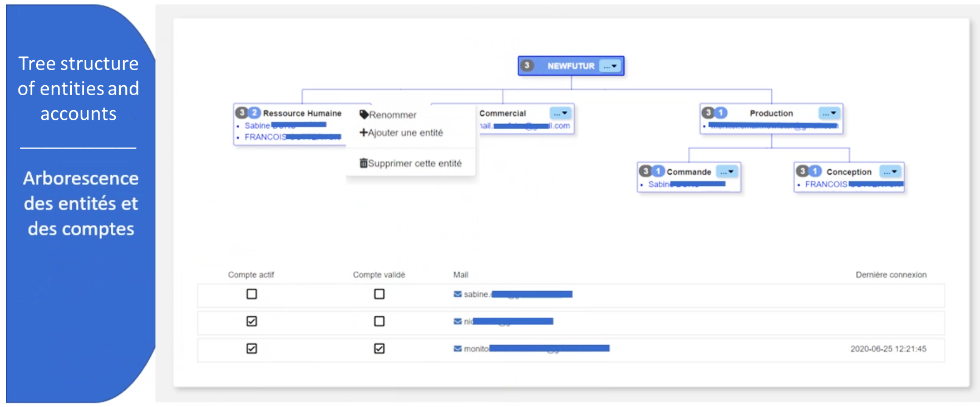Select Supprimer cette entité menu entry
The height and width of the screenshot is (407, 980).
(415, 163)
